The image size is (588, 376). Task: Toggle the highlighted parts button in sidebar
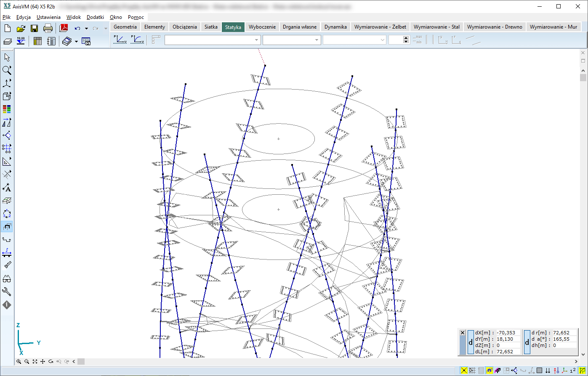[x=7, y=227]
